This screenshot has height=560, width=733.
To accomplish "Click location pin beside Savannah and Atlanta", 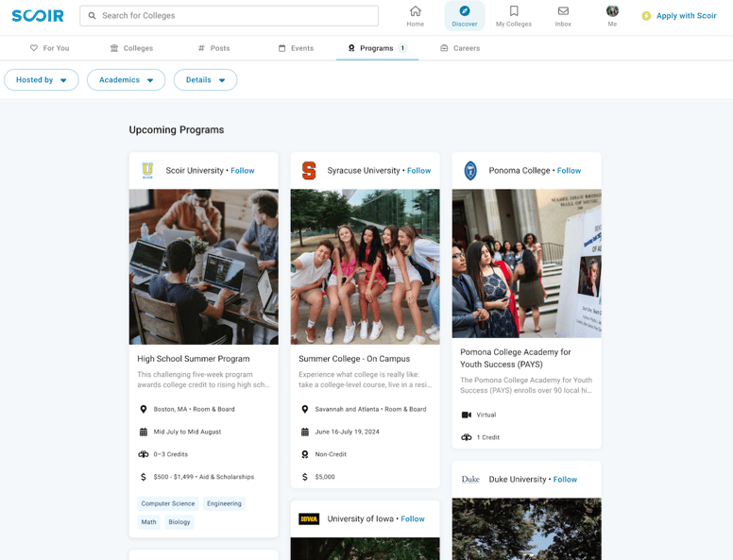I will tap(305, 409).
